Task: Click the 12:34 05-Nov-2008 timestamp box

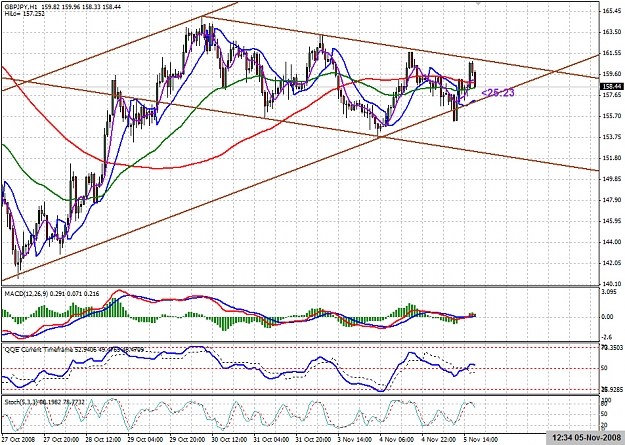Action: (586, 438)
